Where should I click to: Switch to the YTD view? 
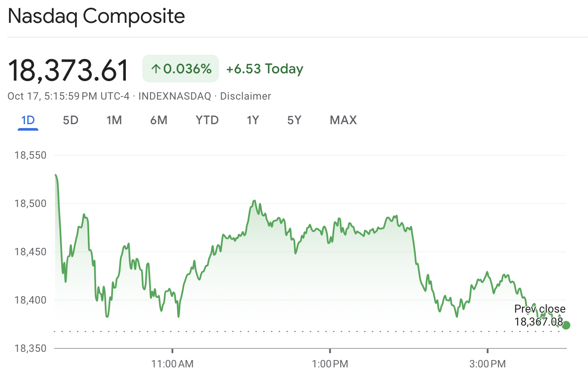point(207,120)
